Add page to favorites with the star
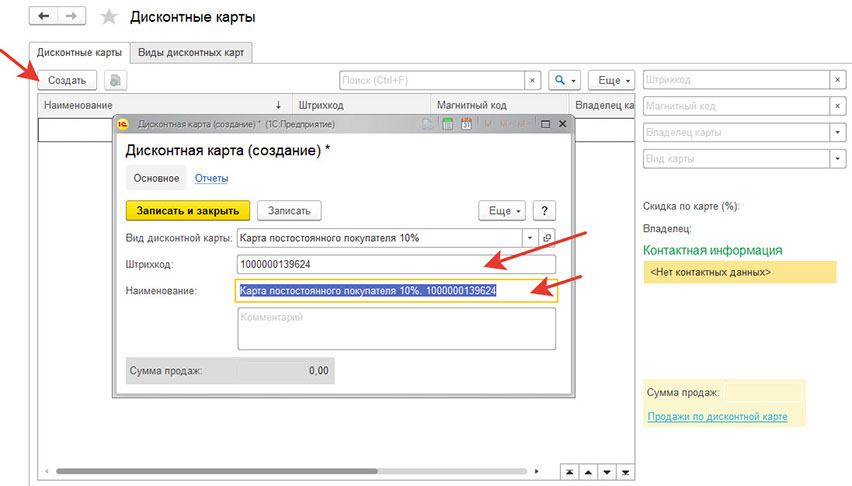This screenshot has height=486, width=852. pos(109,17)
